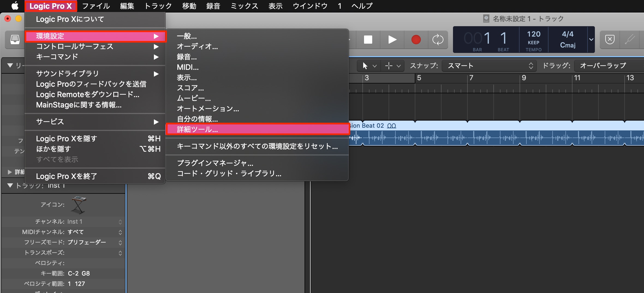The image size is (644, 293).
Task: Open the ファイル menu
Action: click(96, 6)
